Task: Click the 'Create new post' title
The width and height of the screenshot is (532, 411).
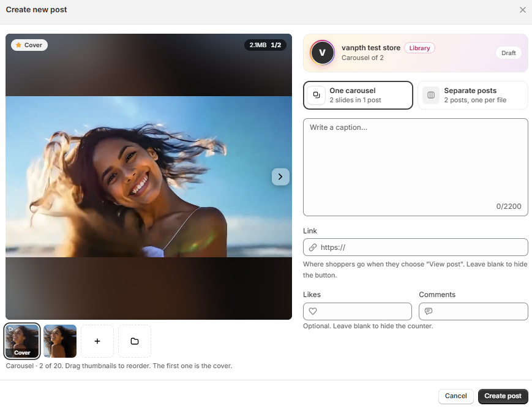Action: [36, 10]
